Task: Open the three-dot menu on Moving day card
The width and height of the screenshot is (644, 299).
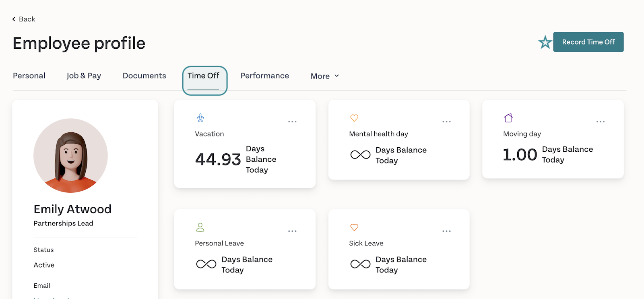Action: pyautogui.click(x=601, y=122)
